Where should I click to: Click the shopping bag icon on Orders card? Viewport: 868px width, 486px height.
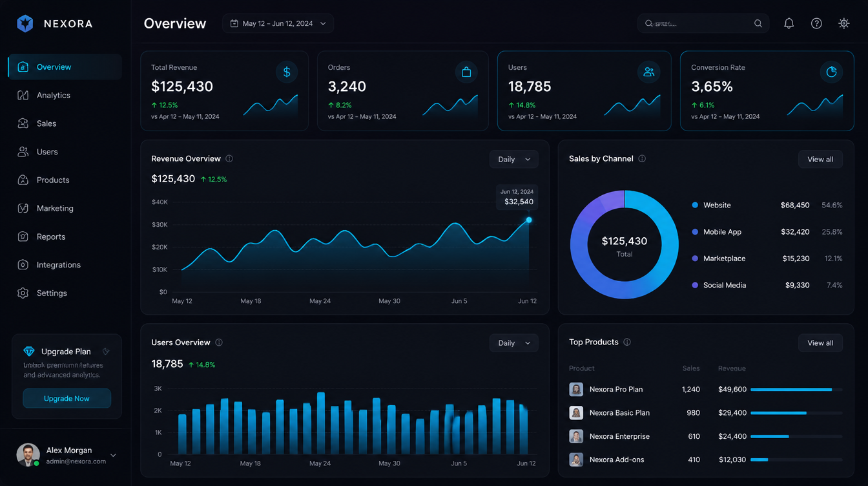click(x=466, y=72)
